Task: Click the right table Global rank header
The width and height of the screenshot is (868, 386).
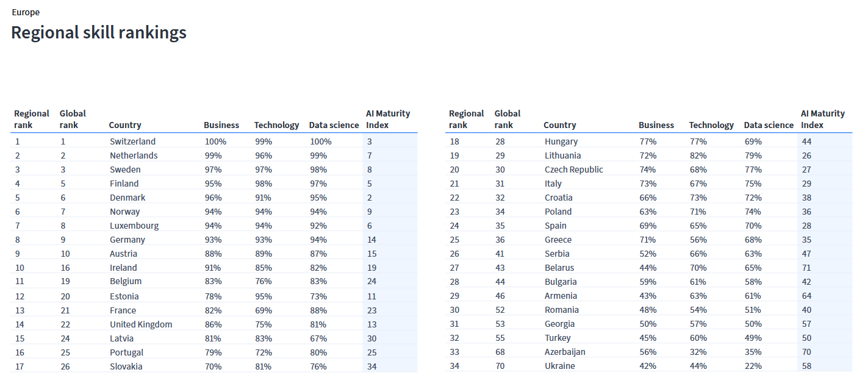Action: click(x=508, y=119)
